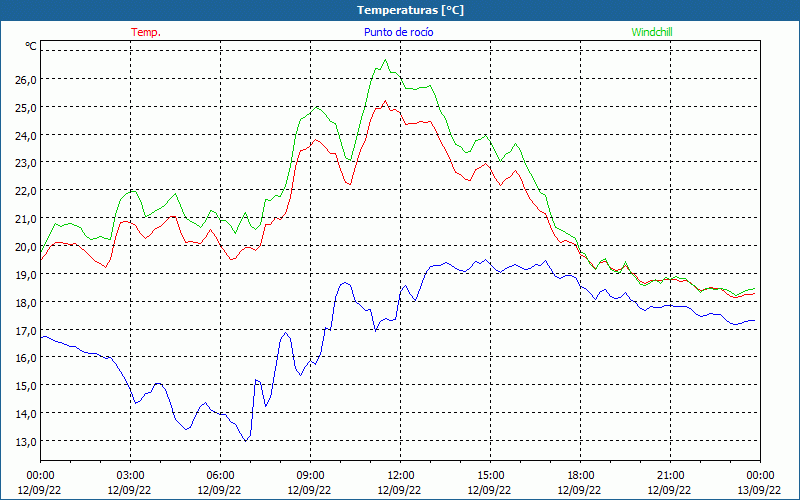Click the 14,0 y-axis value
The height and width of the screenshot is (500, 800).
coord(27,414)
